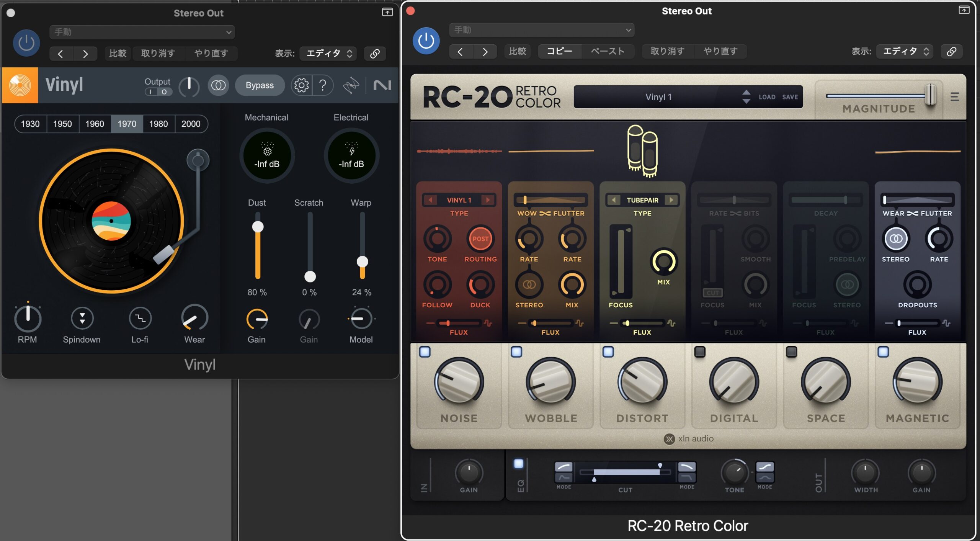Click SAVE in RC-20 preset bar
Image resolution: width=980 pixels, height=541 pixels.
790,97
